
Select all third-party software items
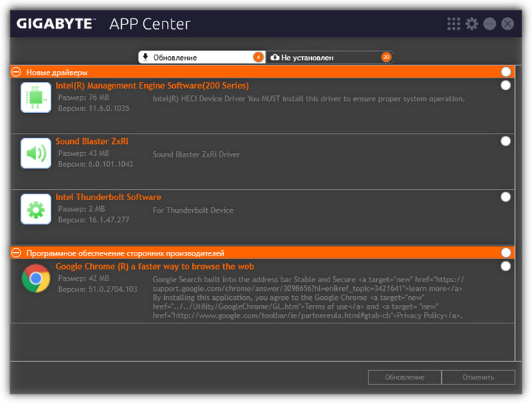505,253
